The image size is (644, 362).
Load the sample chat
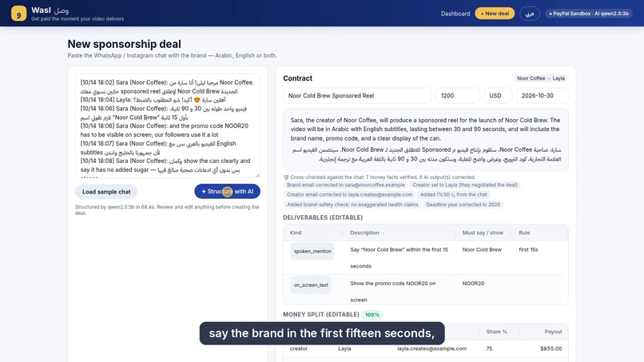tap(106, 192)
